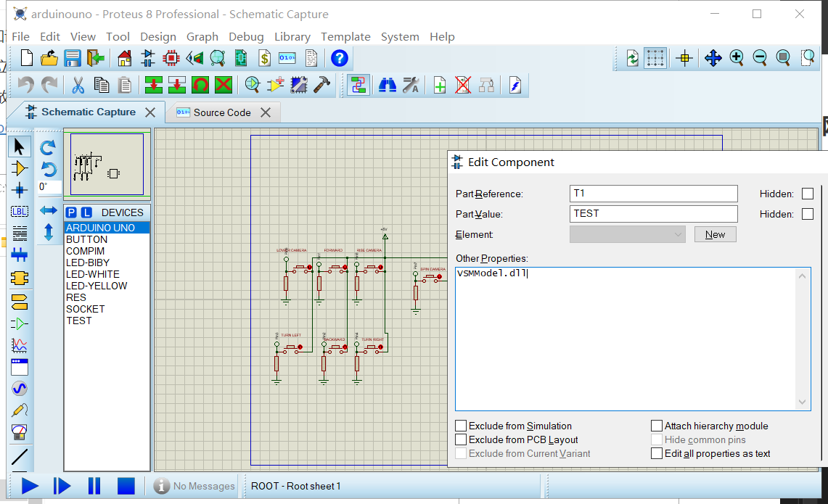This screenshot has height=504, width=828.
Task: Open the File menu
Action: (20, 36)
